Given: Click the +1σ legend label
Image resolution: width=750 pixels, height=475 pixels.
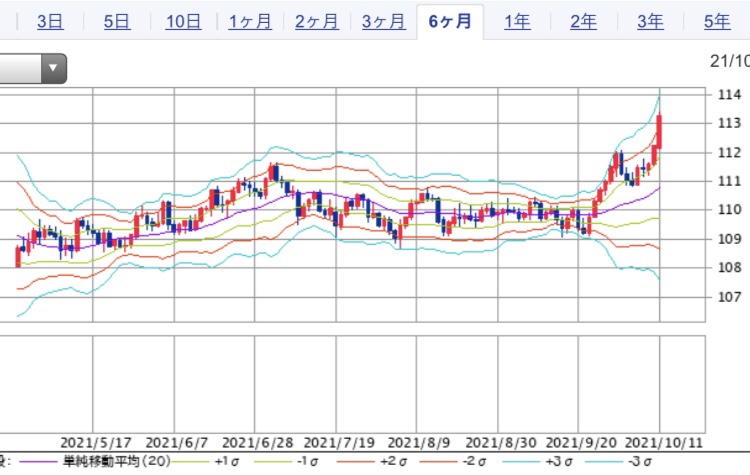Looking at the screenshot, I should tap(227, 462).
